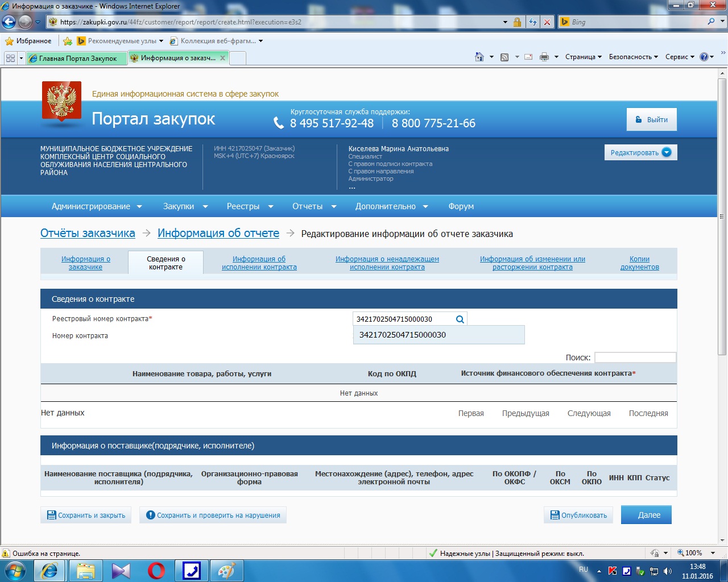Open the Отчеты menu
The image size is (728, 582).
click(314, 206)
